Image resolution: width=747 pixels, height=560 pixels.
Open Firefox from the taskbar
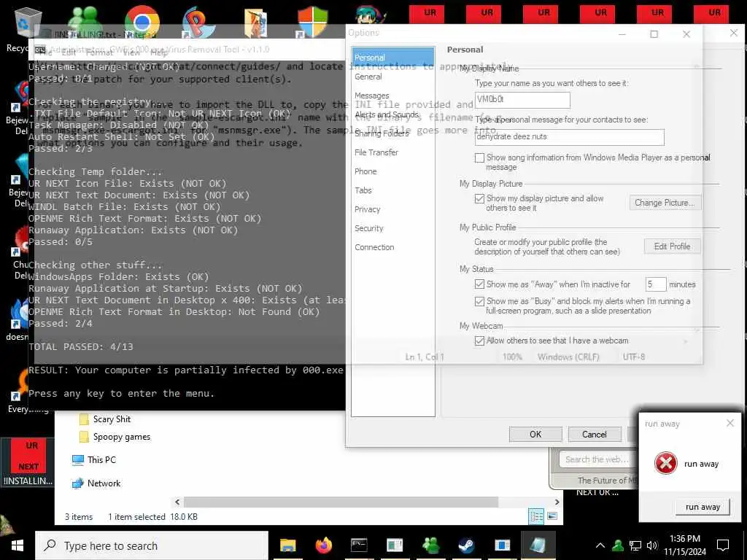tap(323, 545)
